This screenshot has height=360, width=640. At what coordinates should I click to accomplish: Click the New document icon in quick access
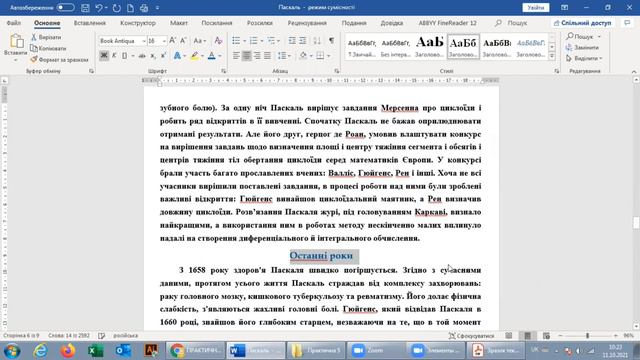point(130,8)
